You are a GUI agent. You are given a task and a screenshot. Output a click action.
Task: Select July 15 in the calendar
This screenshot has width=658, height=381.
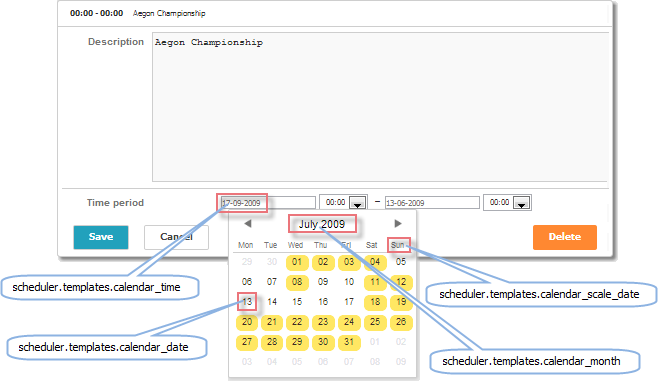click(297, 302)
